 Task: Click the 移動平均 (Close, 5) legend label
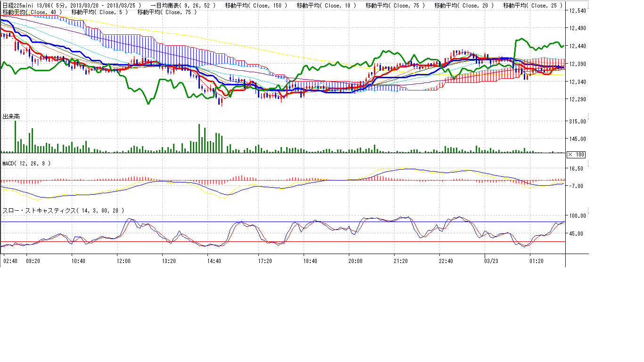tap(99, 12)
